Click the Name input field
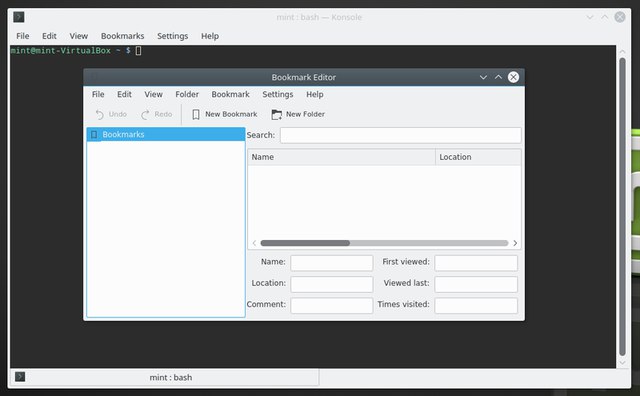Screen dimensions: 640x396 coord(331,263)
